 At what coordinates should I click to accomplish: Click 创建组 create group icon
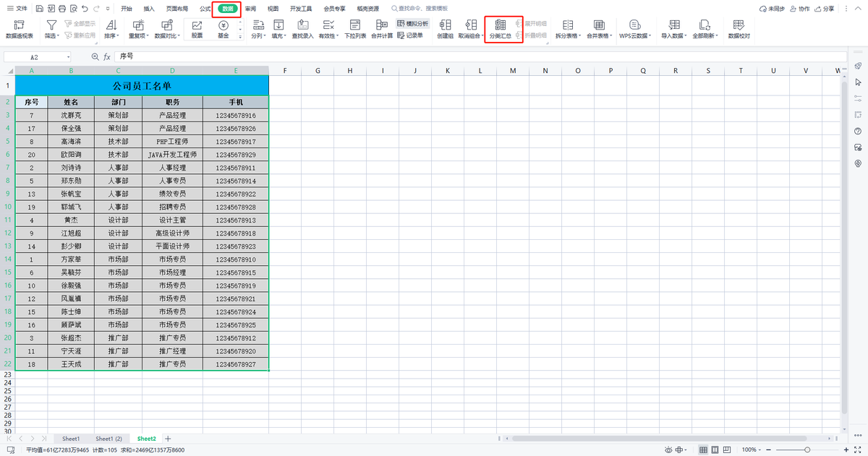click(445, 25)
